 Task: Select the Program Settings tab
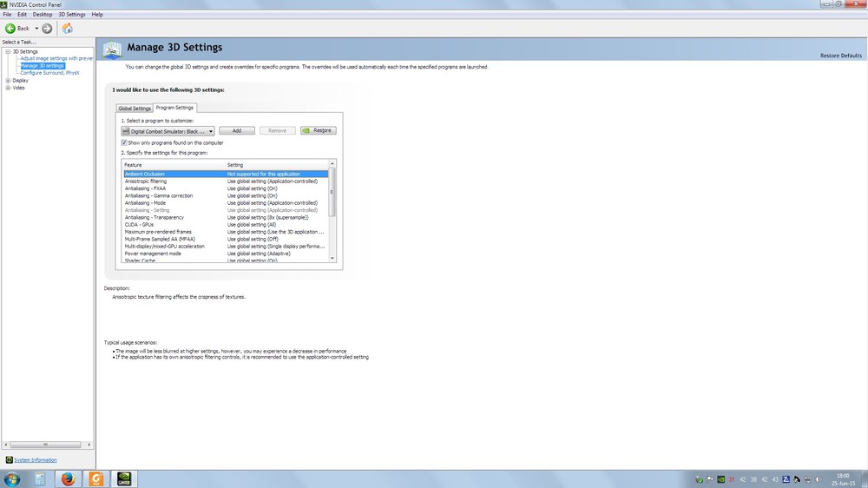point(174,108)
